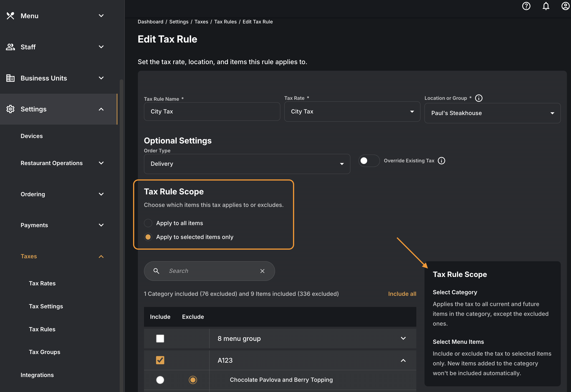Expand the Menu sidebar section
This screenshot has width=571, height=392.
pyautogui.click(x=101, y=16)
